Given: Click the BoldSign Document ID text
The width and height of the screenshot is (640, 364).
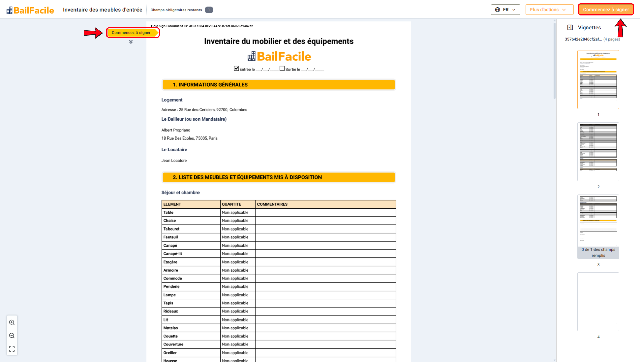Looking at the screenshot, I should [202, 26].
